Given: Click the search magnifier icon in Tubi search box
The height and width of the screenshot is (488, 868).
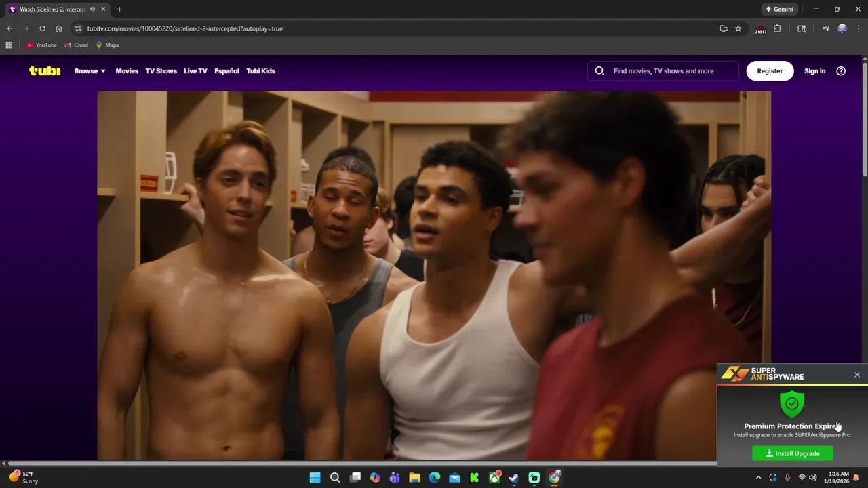Looking at the screenshot, I should pos(599,70).
